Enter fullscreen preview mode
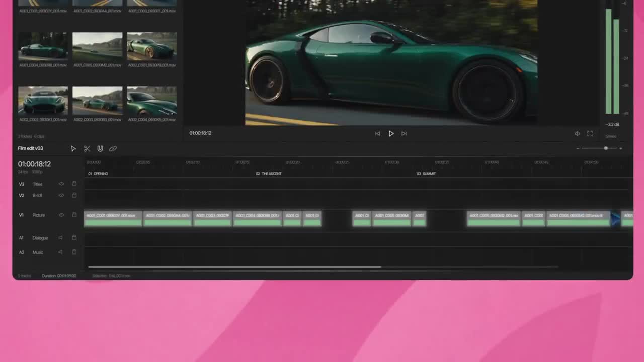 tap(590, 133)
